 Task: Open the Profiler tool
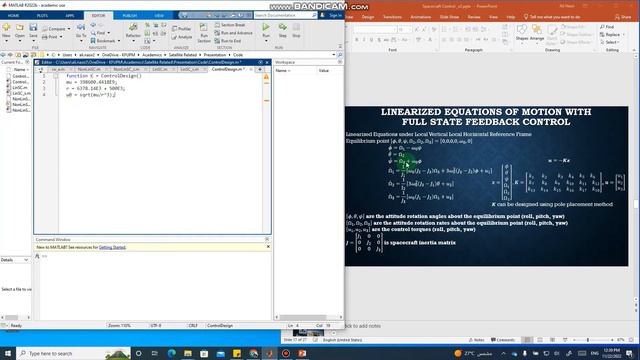[182, 29]
